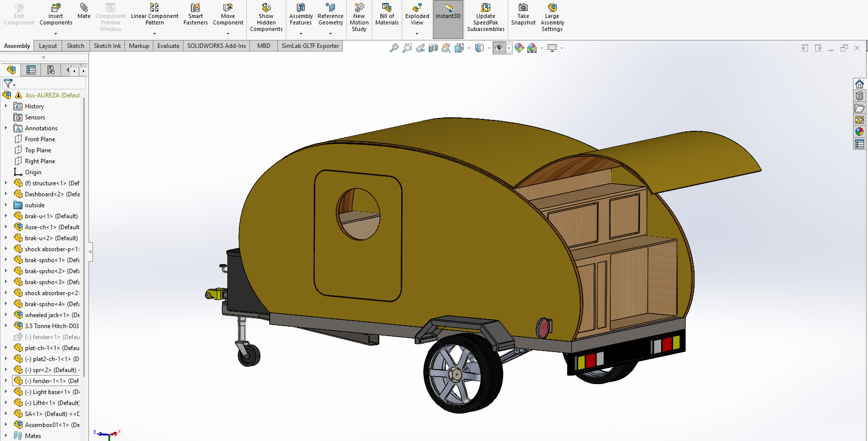Switch to Layout tab

pos(48,46)
